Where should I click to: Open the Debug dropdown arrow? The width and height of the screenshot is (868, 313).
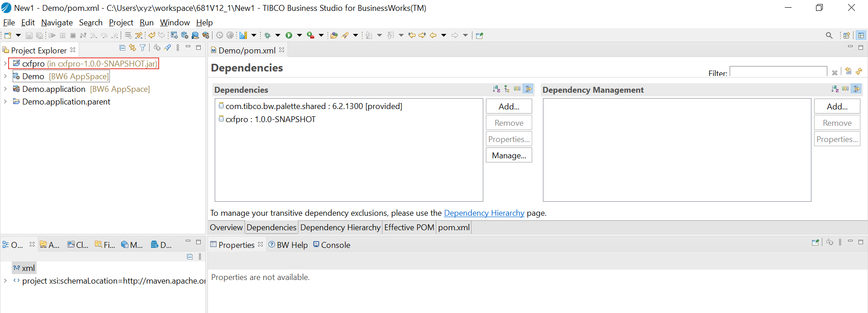click(278, 35)
